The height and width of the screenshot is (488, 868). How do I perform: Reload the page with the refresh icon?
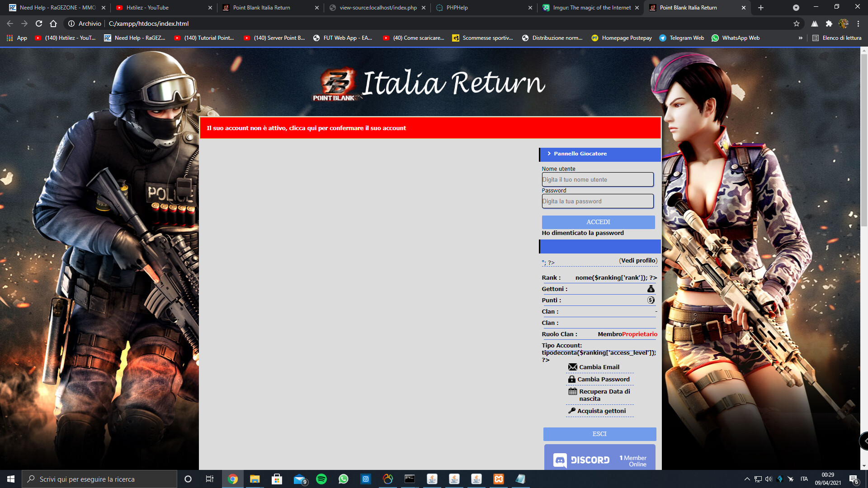pyautogui.click(x=39, y=23)
